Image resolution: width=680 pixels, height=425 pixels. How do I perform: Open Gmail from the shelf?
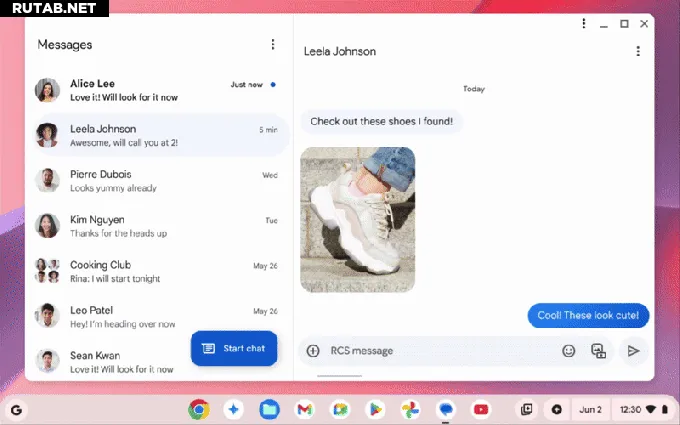304,409
